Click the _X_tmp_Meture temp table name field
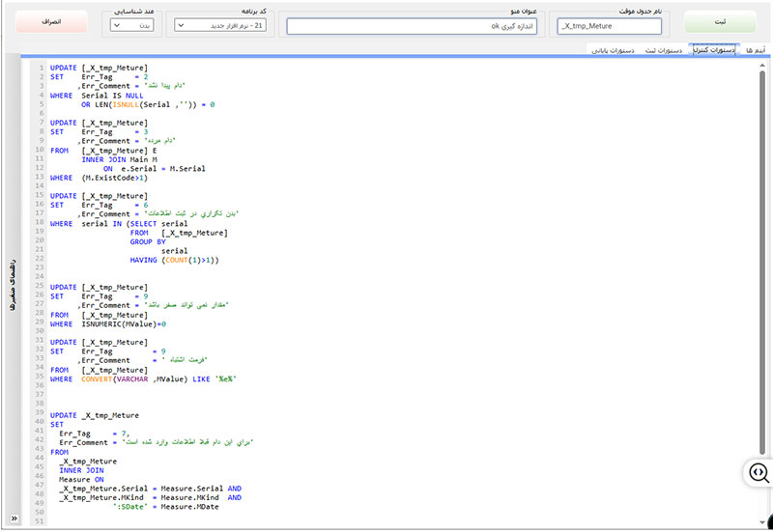This screenshot has height=532, width=773. point(610,26)
